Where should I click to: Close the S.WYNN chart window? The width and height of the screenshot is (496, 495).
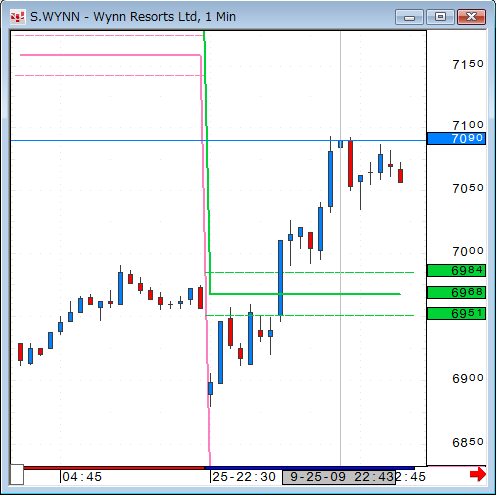tap(471, 17)
